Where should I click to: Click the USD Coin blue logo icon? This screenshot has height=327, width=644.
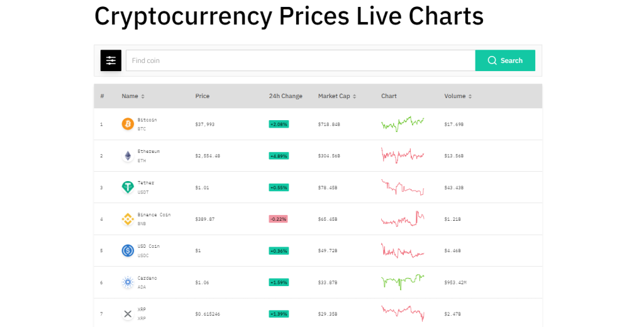(128, 250)
